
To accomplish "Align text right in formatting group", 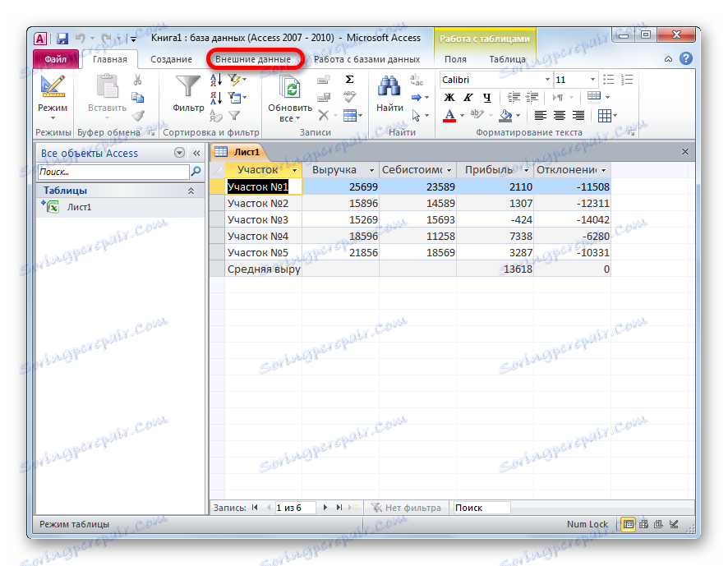I will coord(578,115).
